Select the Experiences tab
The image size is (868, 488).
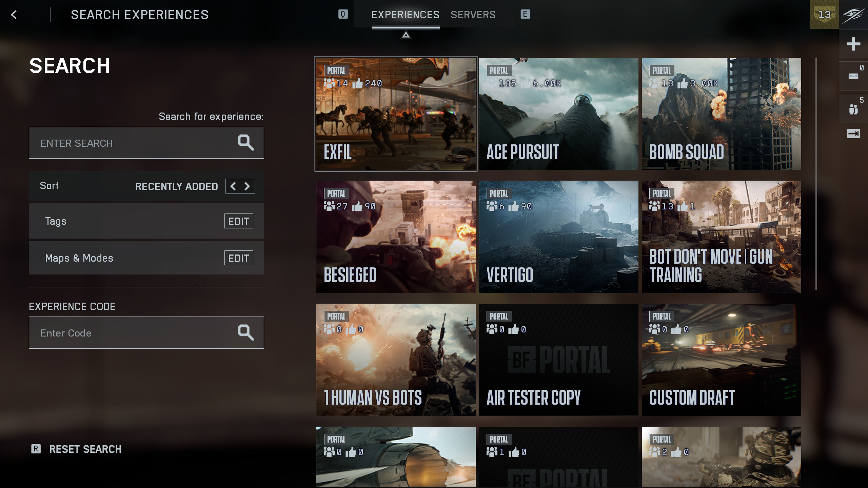405,15
